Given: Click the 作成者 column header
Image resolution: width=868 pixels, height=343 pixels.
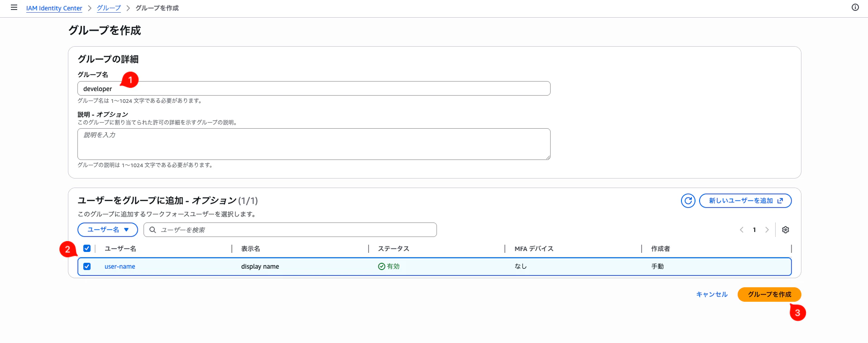Looking at the screenshot, I should tap(661, 249).
